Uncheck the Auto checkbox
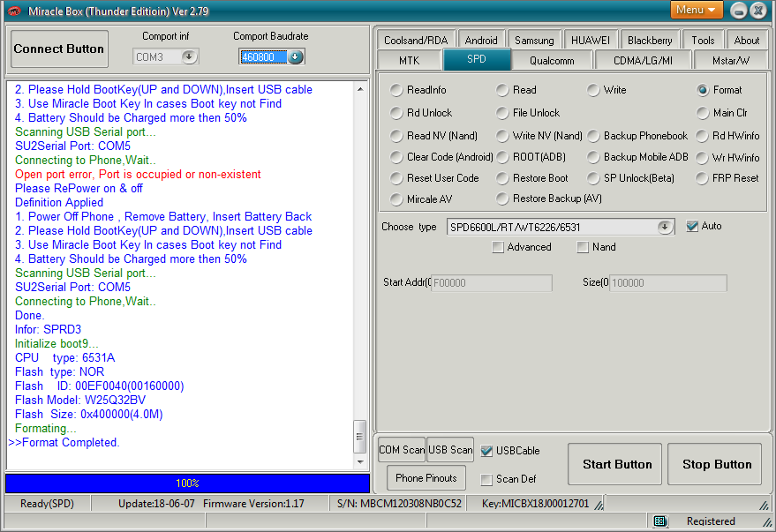 (x=692, y=227)
